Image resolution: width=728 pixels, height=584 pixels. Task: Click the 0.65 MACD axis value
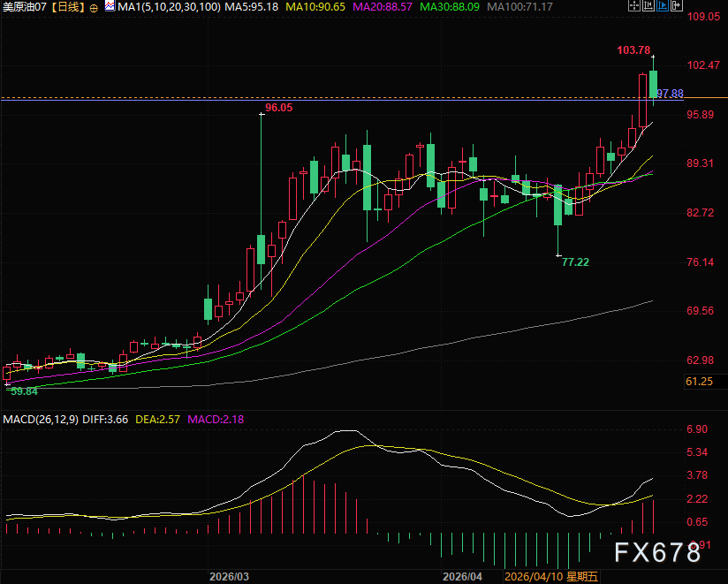point(697,522)
